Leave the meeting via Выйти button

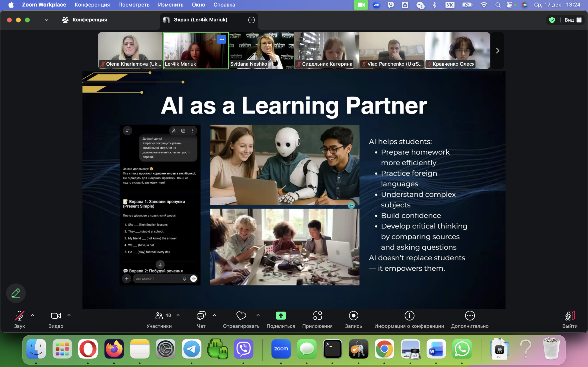[570, 316]
